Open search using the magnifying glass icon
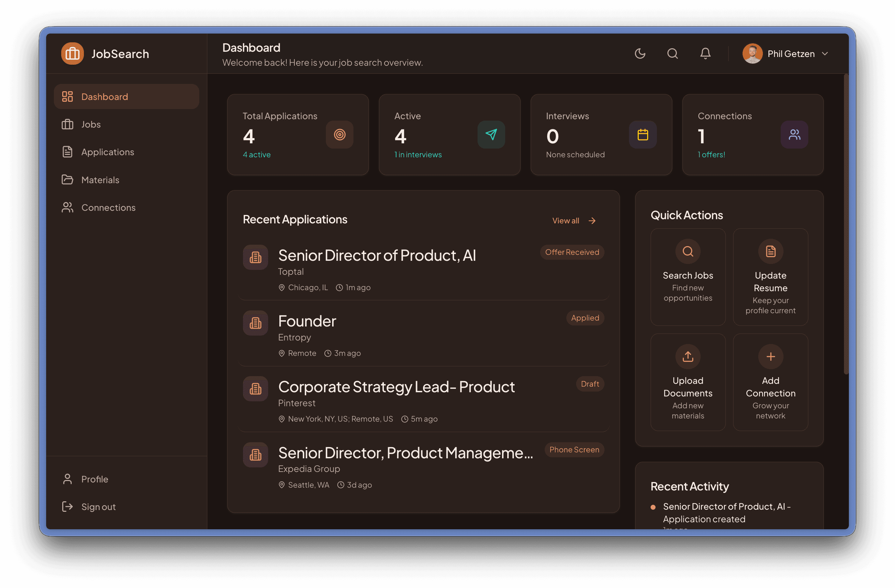 (673, 53)
